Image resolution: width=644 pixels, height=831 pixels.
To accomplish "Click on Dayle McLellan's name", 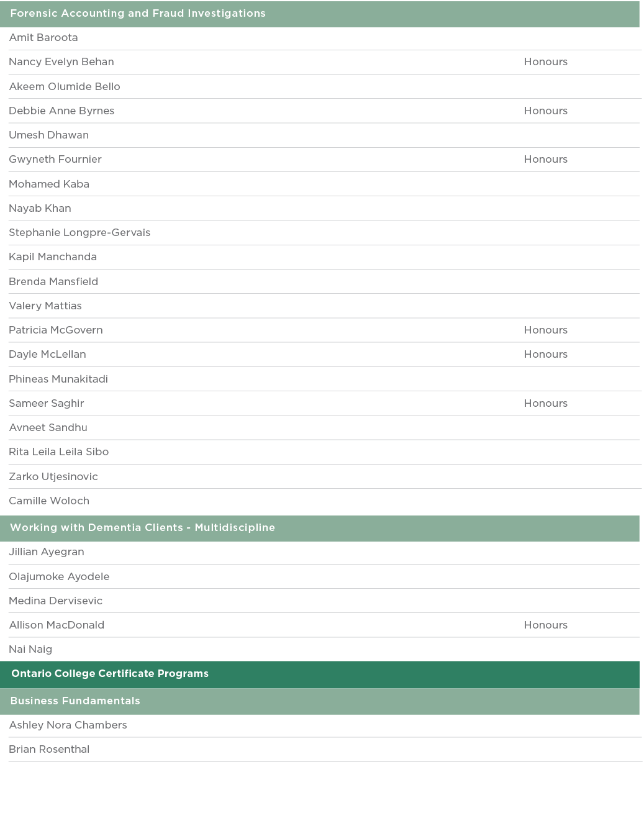I will (x=47, y=355).
